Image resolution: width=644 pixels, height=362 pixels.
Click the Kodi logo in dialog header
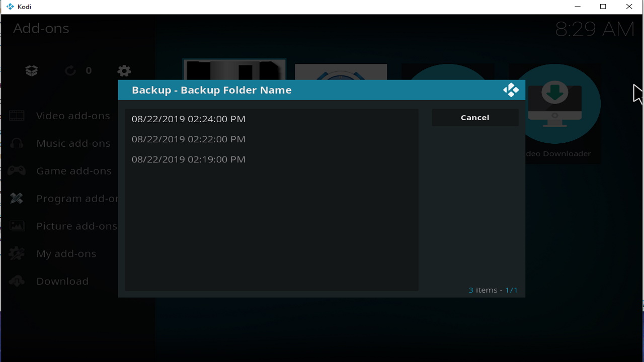511,90
